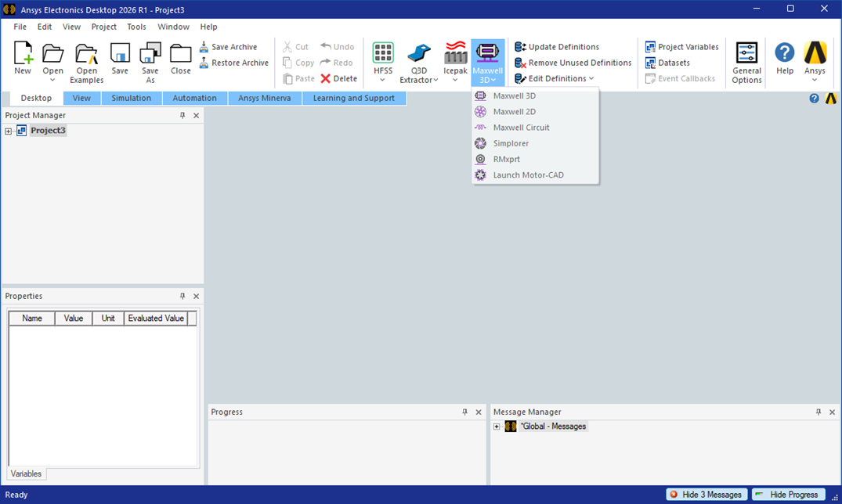Create a new project with New icon
Screen dimensions: 842x504
23,57
